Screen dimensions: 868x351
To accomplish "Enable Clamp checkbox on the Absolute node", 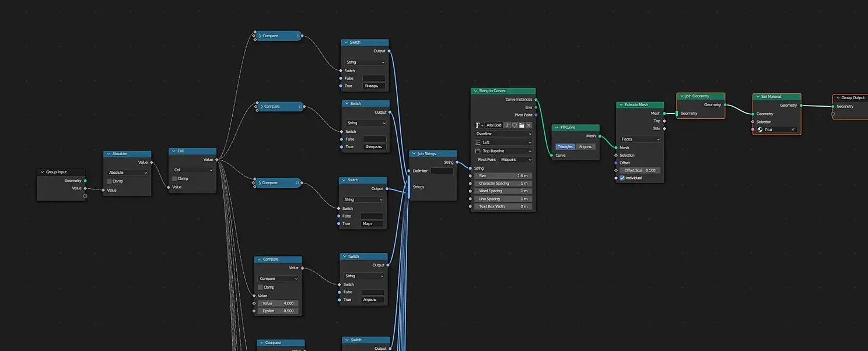I will pyautogui.click(x=109, y=181).
